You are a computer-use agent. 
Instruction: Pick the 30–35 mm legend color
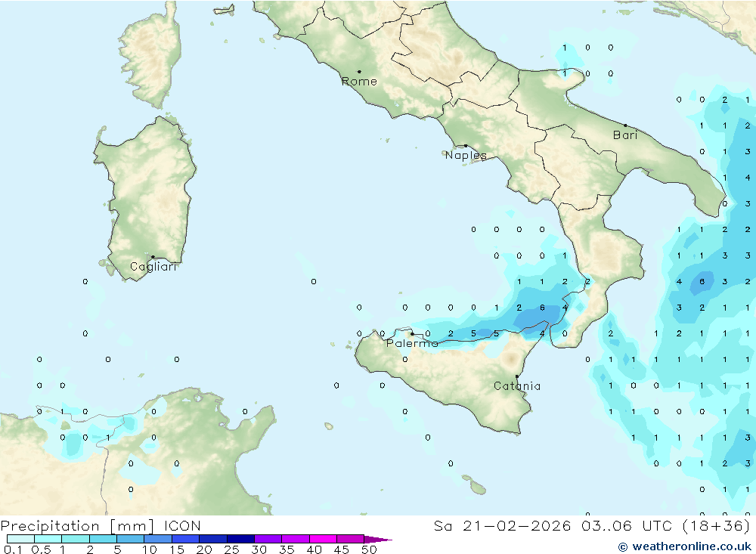(x=268, y=539)
